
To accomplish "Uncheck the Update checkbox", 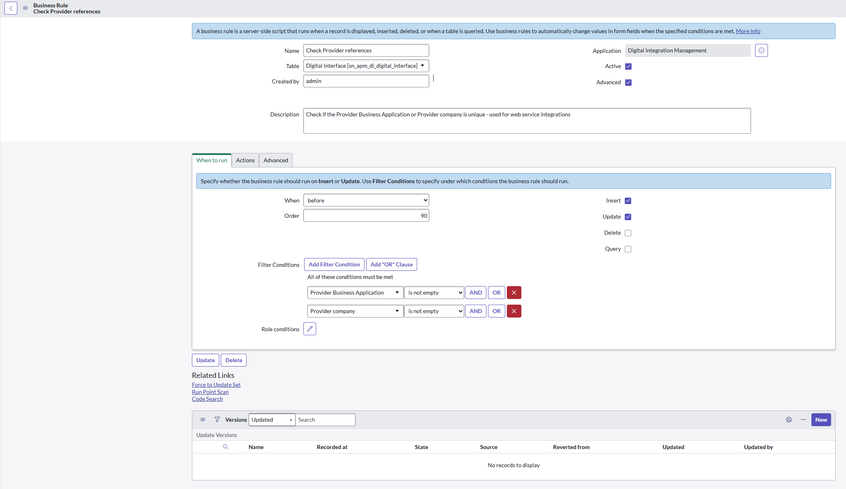I will coord(628,216).
